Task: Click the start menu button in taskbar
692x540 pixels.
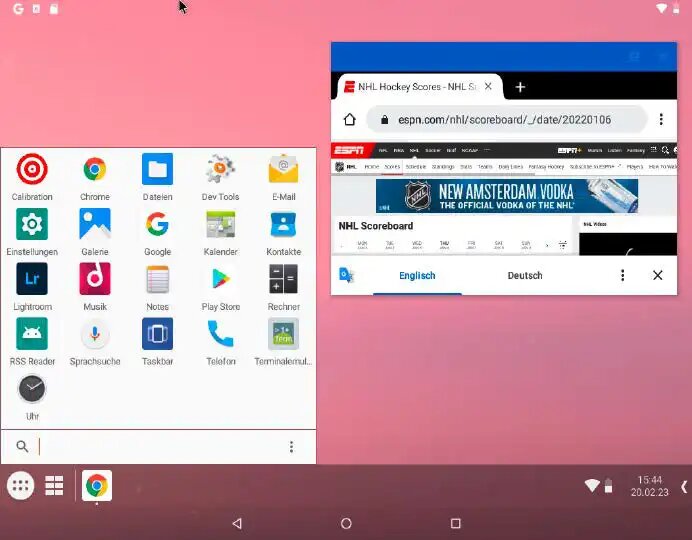Action: [21, 486]
